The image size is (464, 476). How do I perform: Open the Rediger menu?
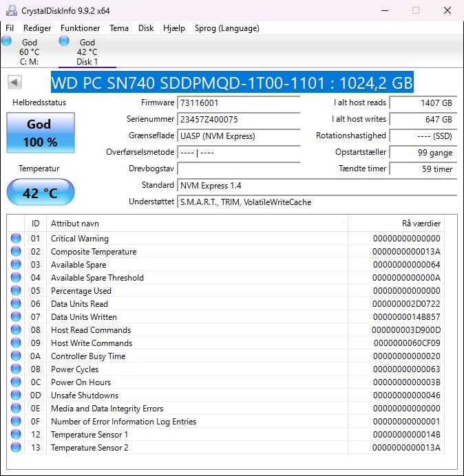click(x=37, y=28)
